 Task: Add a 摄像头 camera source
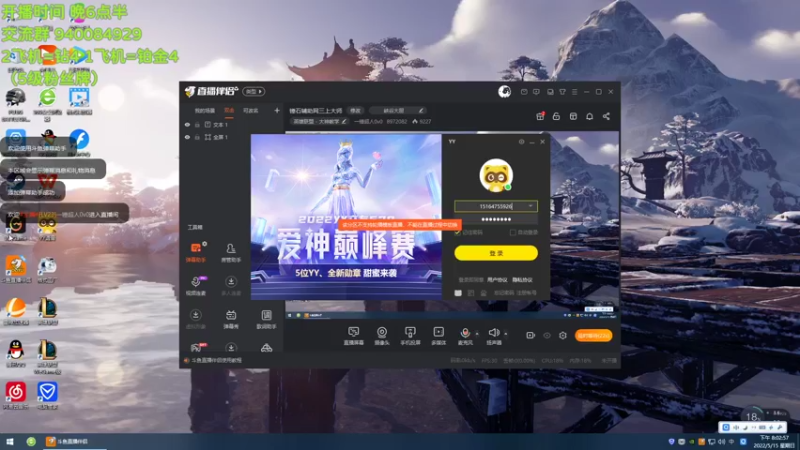[x=382, y=336]
